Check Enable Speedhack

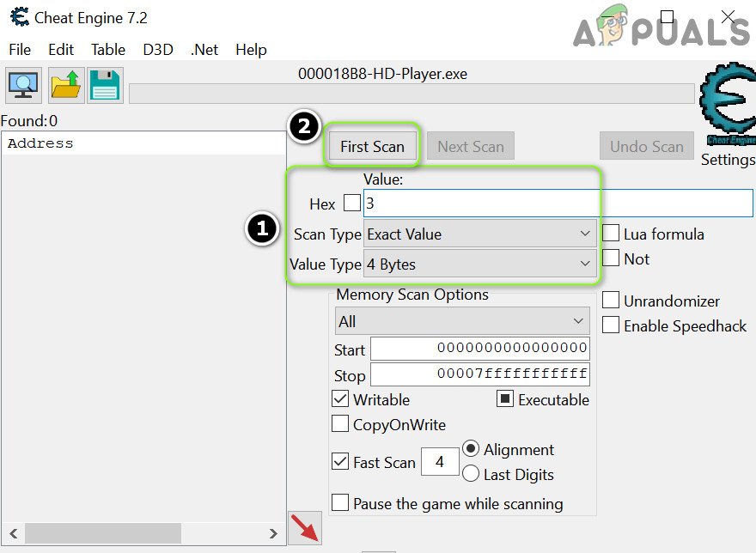tap(611, 325)
